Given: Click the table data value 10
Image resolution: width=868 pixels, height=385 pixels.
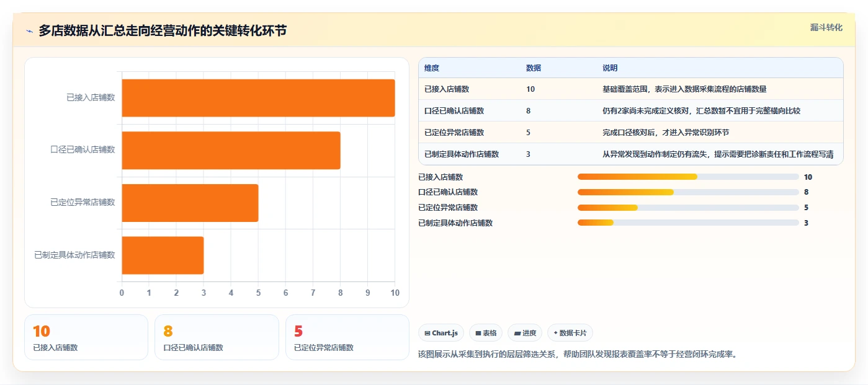Looking at the screenshot, I should pos(530,89).
